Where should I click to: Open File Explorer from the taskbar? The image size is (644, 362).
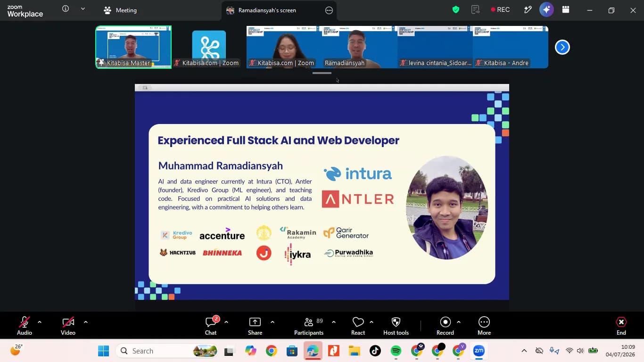point(355,351)
